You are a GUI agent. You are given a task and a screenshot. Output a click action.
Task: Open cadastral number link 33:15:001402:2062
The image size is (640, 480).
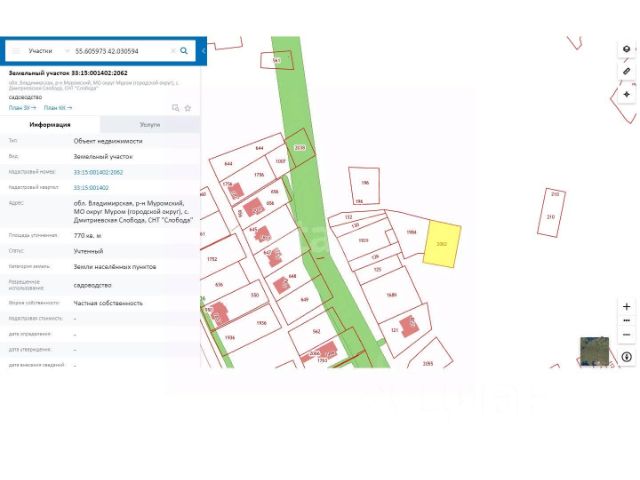(x=98, y=172)
